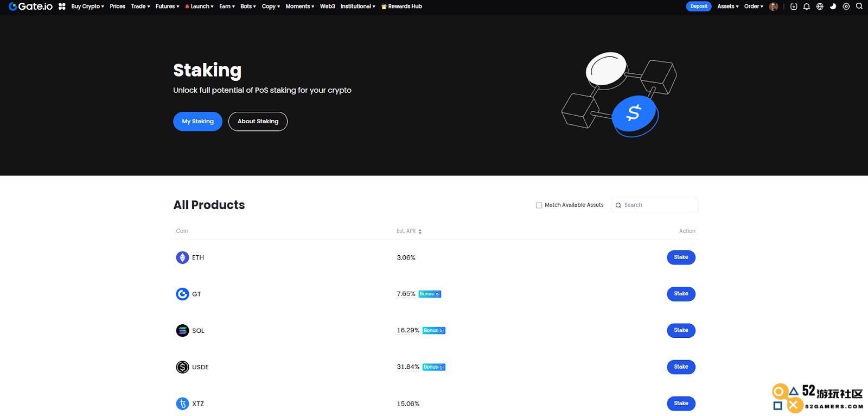
Task: Click the XTZ 15.06% APR value
Action: [408, 404]
